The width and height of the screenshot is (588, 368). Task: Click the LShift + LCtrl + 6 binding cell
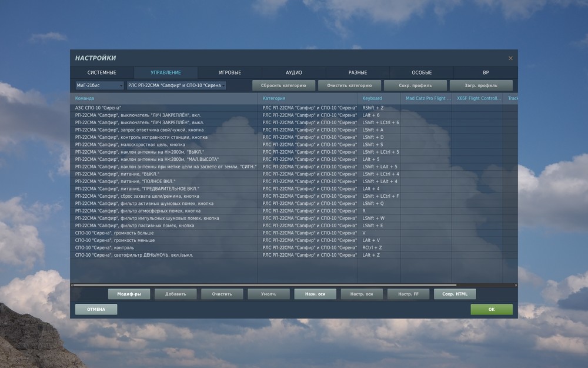point(379,122)
